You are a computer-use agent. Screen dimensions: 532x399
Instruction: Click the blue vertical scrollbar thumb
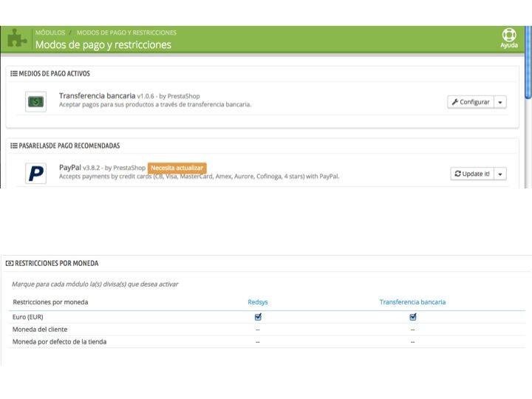click(x=528, y=63)
